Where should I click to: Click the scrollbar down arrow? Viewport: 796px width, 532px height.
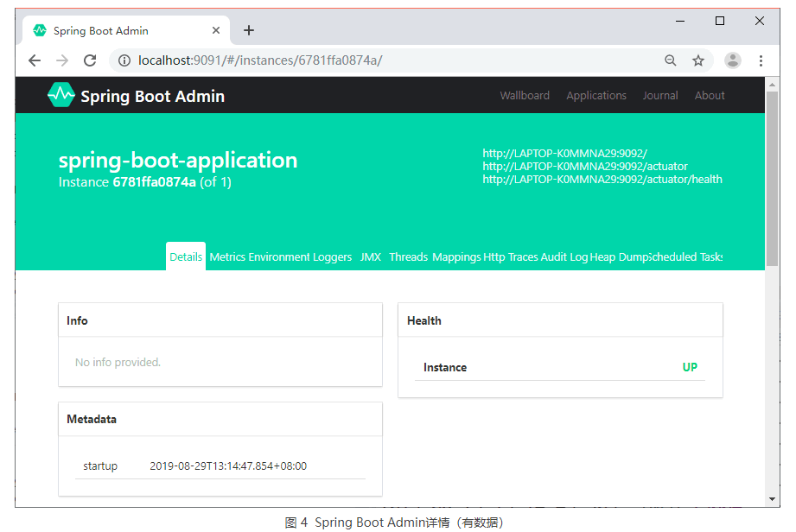pyautogui.click(x=772, y=499)
